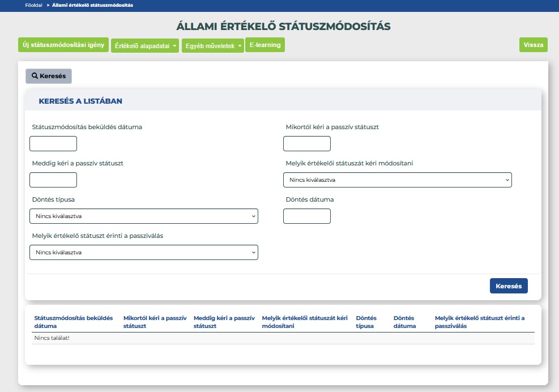Sort by Státuszmódosítás beküldés dátuma column
The height and width of the screenshot is (392, 559).
(x=74, y=322)
